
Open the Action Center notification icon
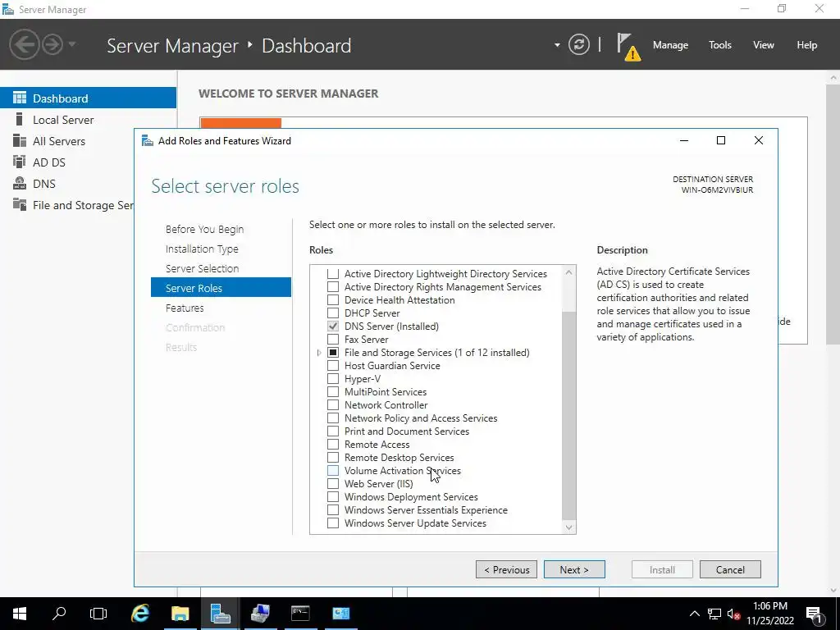814,614
